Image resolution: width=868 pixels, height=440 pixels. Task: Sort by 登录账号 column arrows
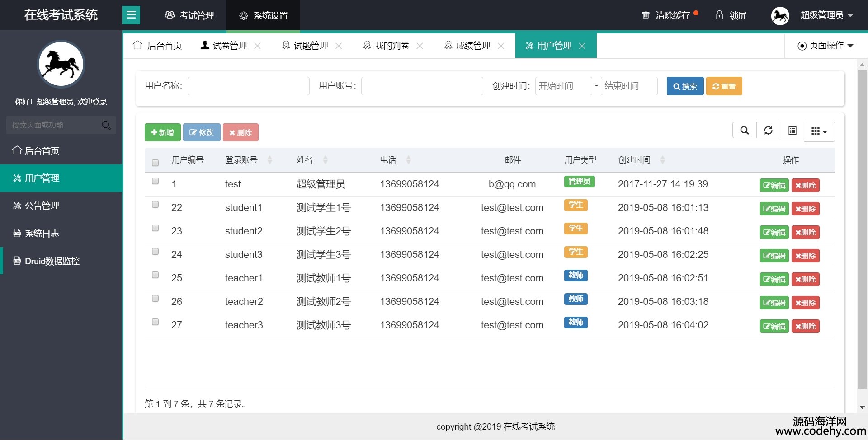(270, 160)
